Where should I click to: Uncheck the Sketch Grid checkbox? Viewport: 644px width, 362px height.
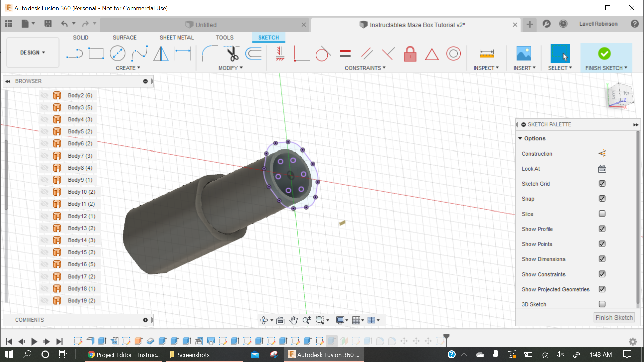coord(602,184)
